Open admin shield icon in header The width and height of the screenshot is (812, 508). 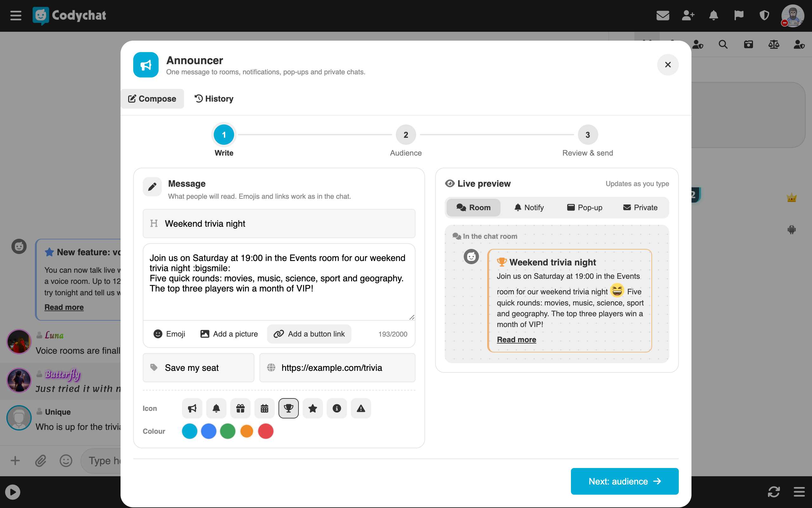coord(764,16)
